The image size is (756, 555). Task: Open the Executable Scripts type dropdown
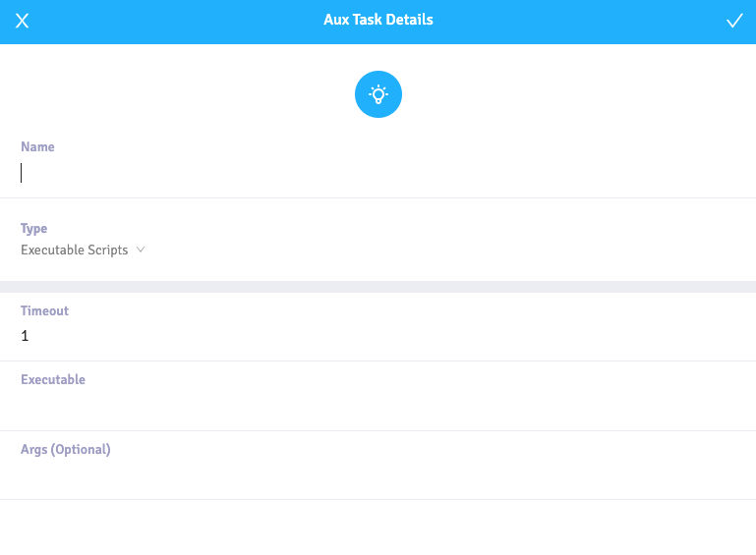[x=83, y=250]
